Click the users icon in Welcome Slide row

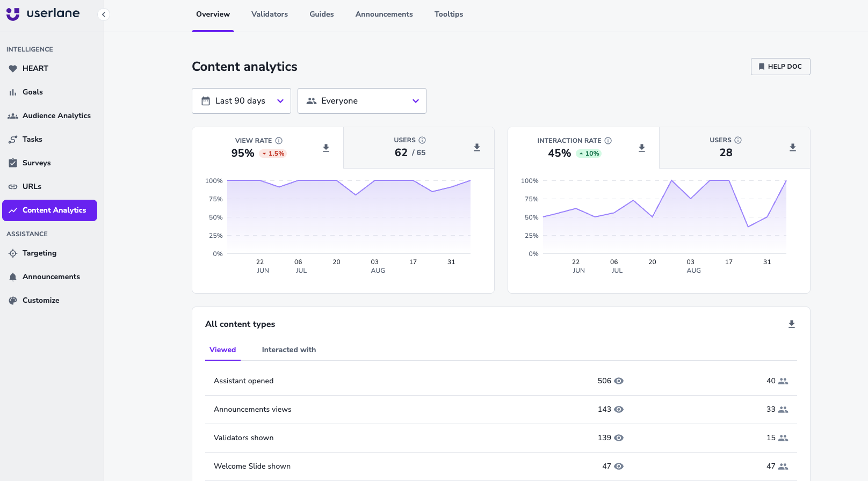click(783, 467)
